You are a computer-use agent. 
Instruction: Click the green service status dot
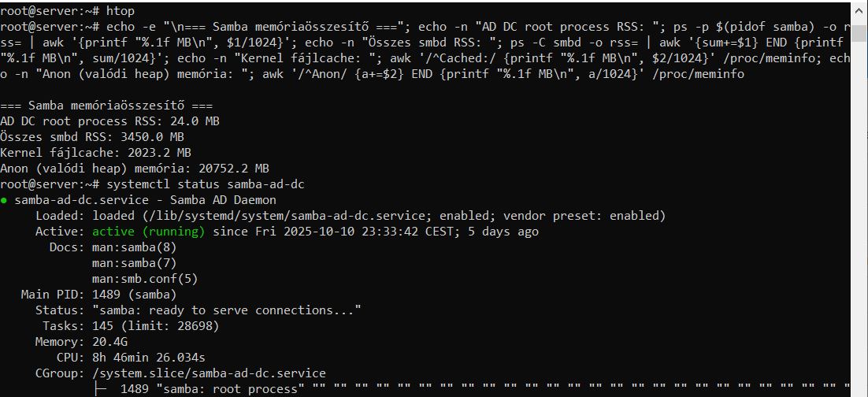pos(5,200)
